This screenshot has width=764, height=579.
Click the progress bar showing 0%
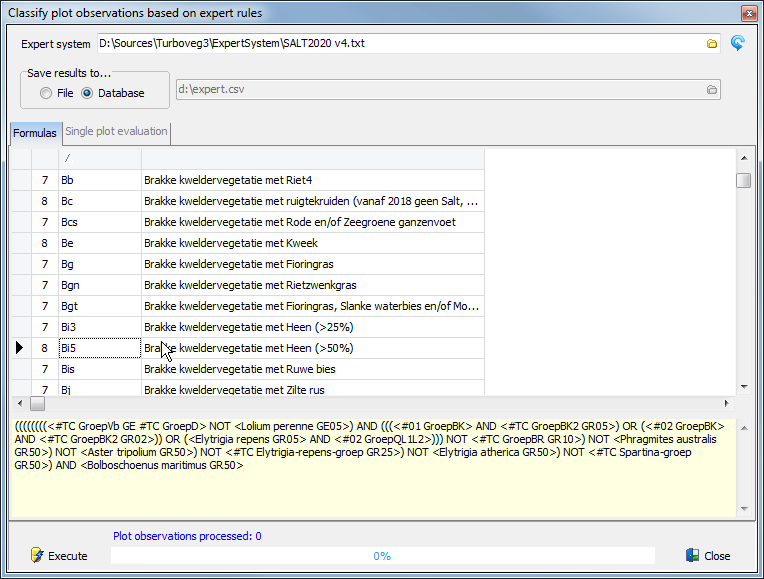[x=382, y=556]
